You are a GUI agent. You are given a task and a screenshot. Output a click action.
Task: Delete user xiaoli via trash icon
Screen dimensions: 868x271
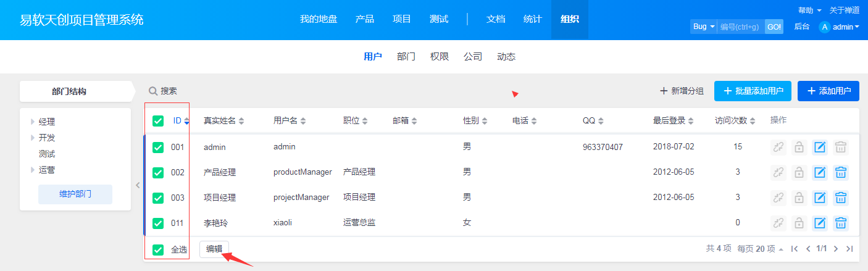click(x=840, y=223)
